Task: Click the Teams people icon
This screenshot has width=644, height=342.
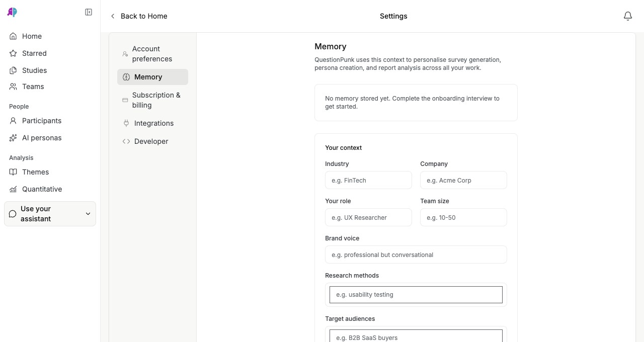Action: pos(13,87)
